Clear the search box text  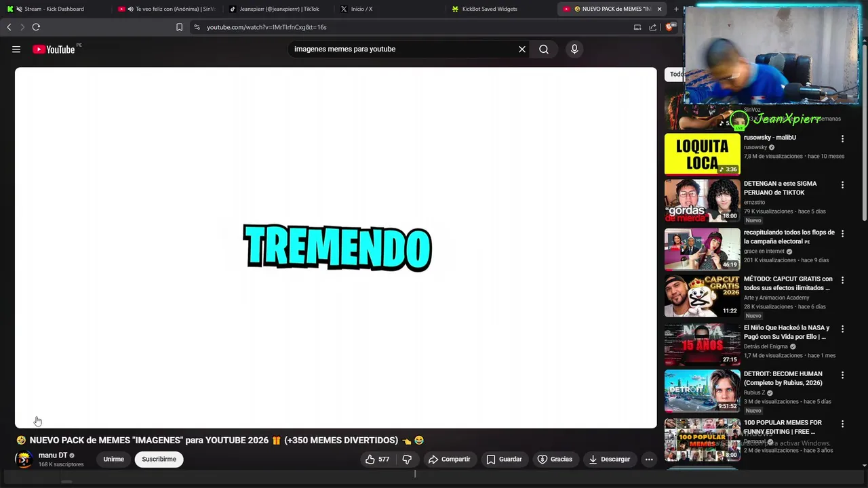click(522, 49)
